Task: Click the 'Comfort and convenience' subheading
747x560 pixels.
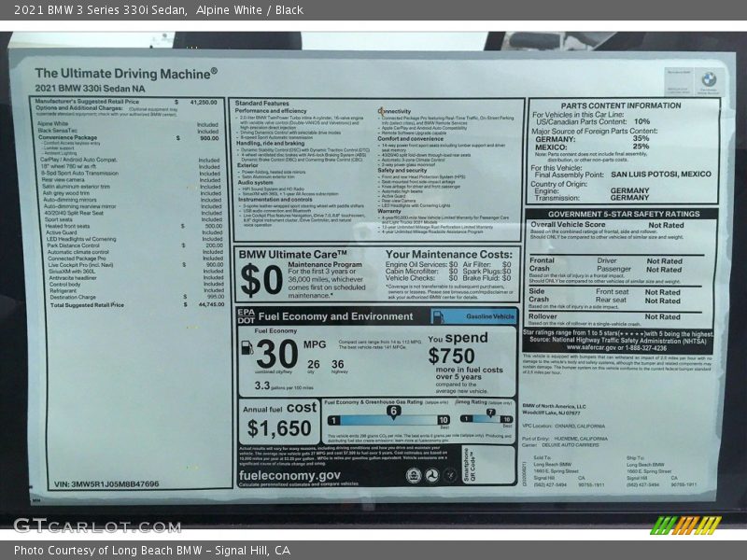Action: coord(410,138)
